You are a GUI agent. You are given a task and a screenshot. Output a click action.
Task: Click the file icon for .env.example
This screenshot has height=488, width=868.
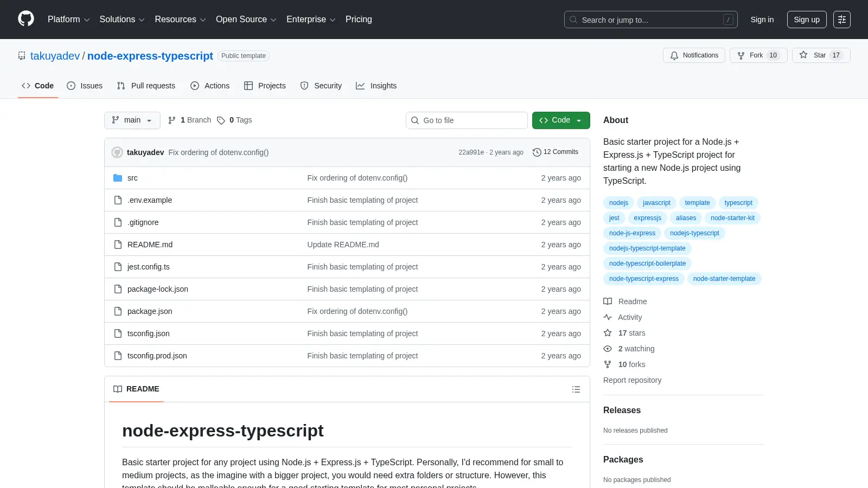(x=118, y=200)
